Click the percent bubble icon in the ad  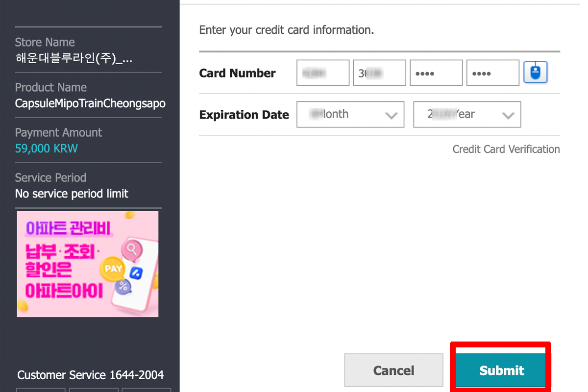click(x=123, y=287)
